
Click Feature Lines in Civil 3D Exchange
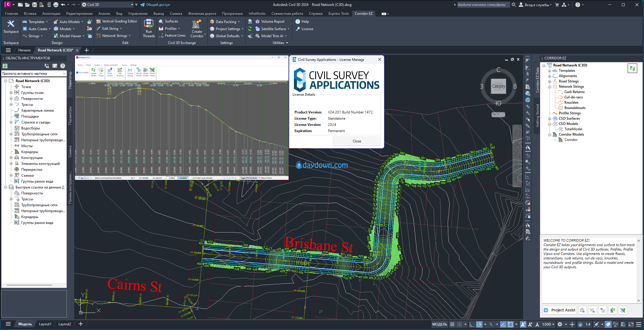(172, 35)
